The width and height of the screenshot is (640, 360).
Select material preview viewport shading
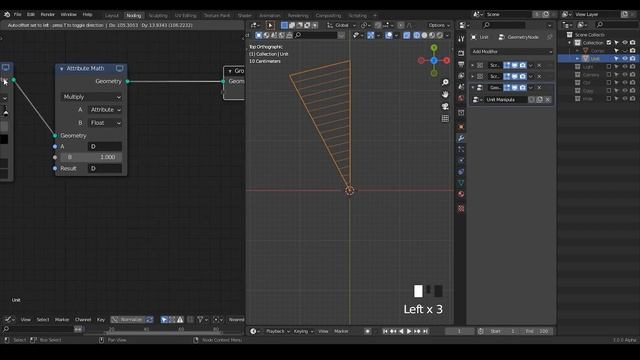pyautogui.click(x=432, y=36)
